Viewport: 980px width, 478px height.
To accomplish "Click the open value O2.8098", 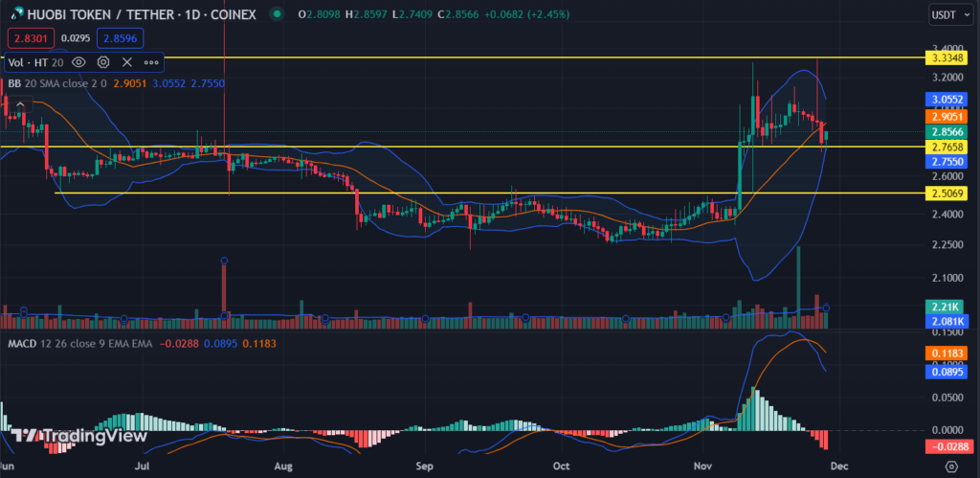I will point(319,13).
